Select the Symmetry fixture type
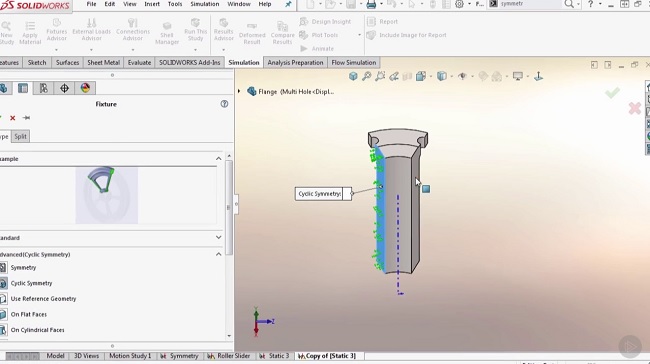Image resolution: width=650 pixels, height=364 pixels. coord(23,268)
